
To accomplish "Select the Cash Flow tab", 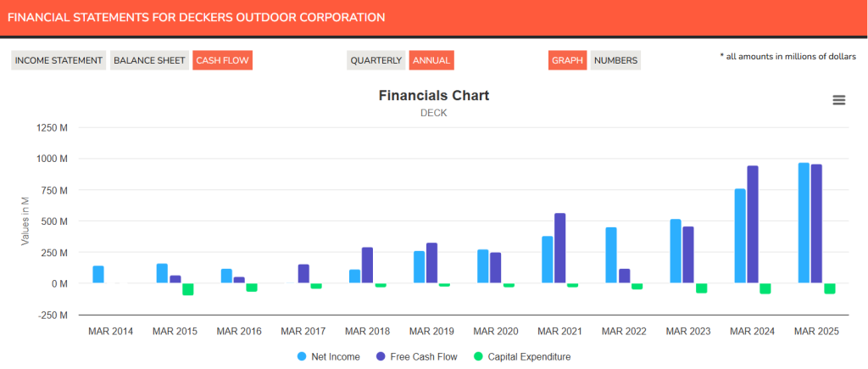I will [x=222, y=60].
